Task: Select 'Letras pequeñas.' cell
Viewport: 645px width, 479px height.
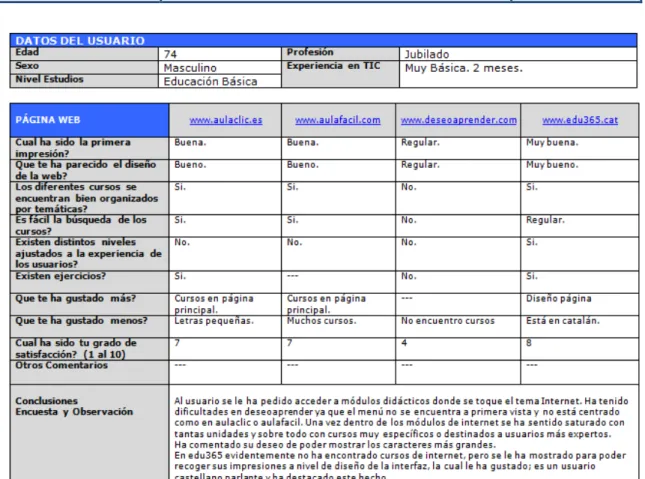Action: [214, 321]
